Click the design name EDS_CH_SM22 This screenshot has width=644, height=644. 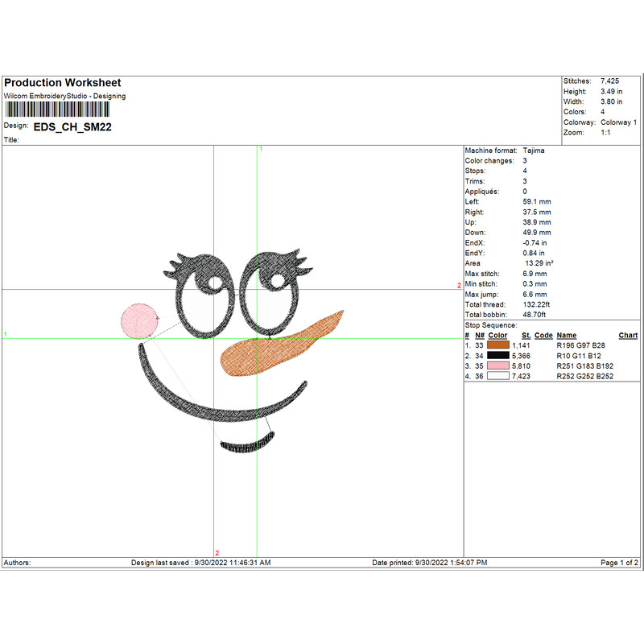(x=72, y=127)
